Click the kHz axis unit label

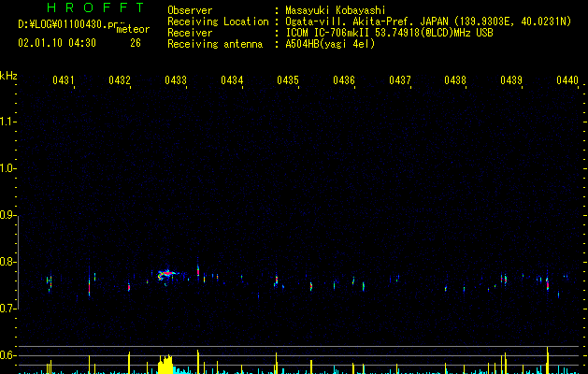pyautogui.click(x=8, y=76)
